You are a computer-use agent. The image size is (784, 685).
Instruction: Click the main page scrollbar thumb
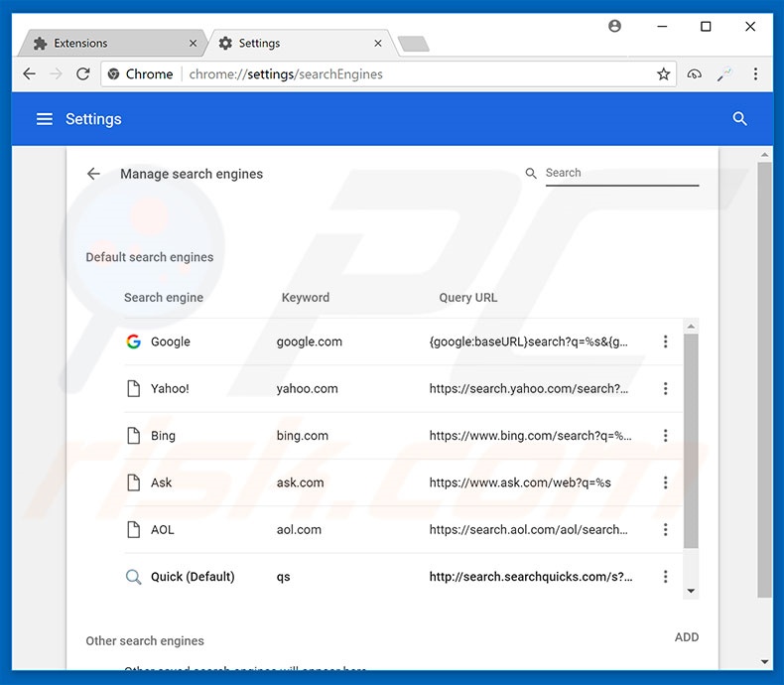[764, 379]
